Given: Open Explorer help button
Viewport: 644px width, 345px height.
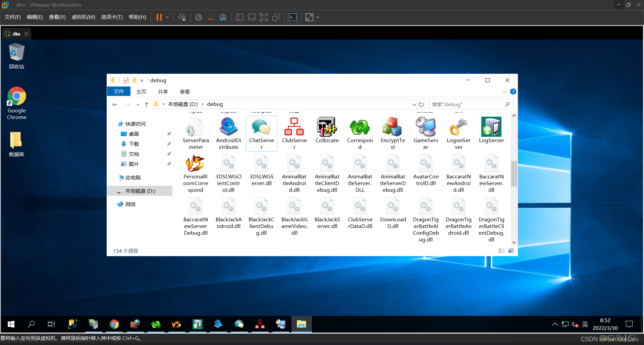Looking at the screenshot, I should [513, 92].
